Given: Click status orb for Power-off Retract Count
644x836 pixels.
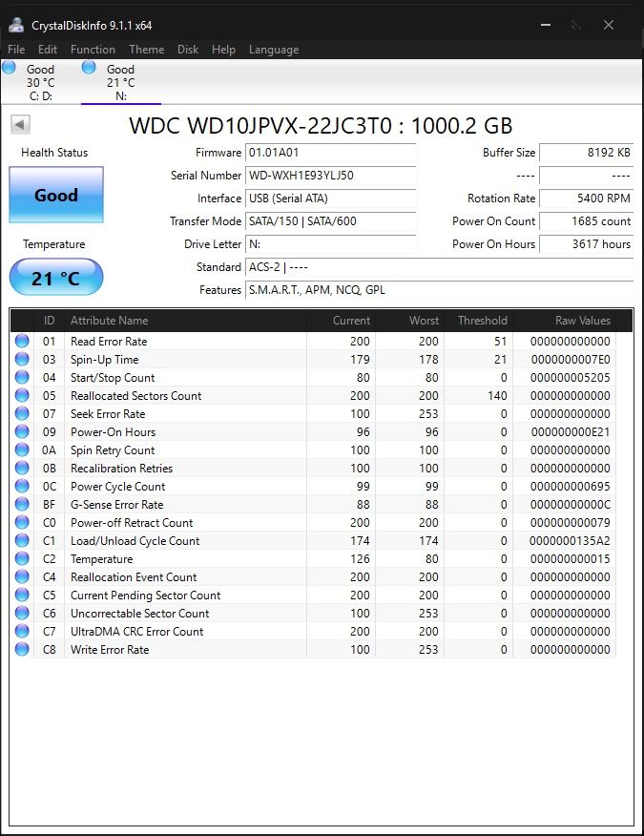Looking at the screenshot, I should coord(22,522).
